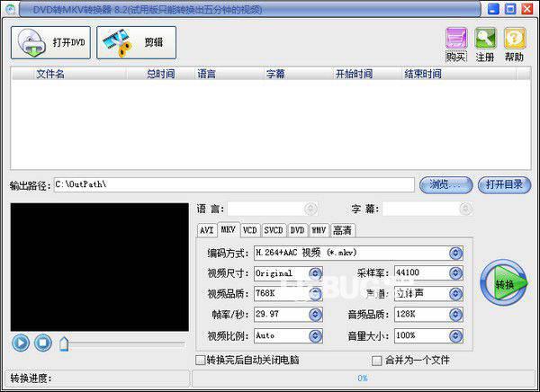Open the 视频品质 768K dropdown

[x=315, y=294]
